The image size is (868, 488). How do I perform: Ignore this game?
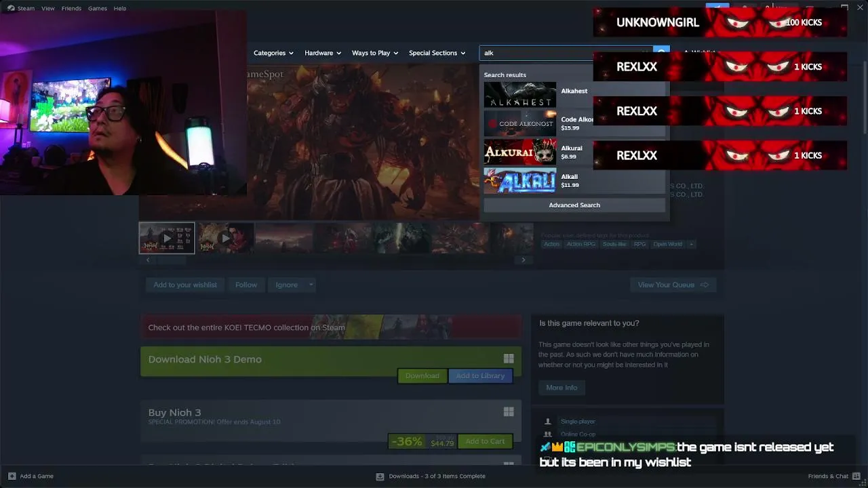coord(286,285)
